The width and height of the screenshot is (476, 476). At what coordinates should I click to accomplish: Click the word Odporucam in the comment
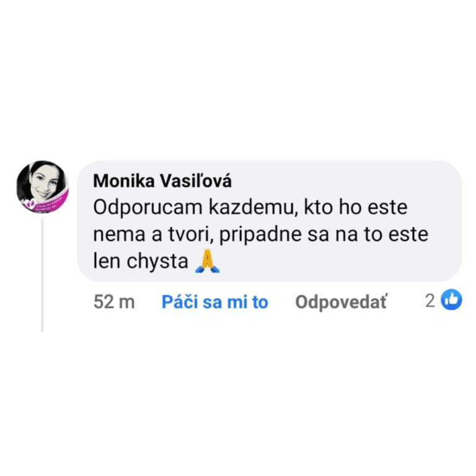pos(148,208)
